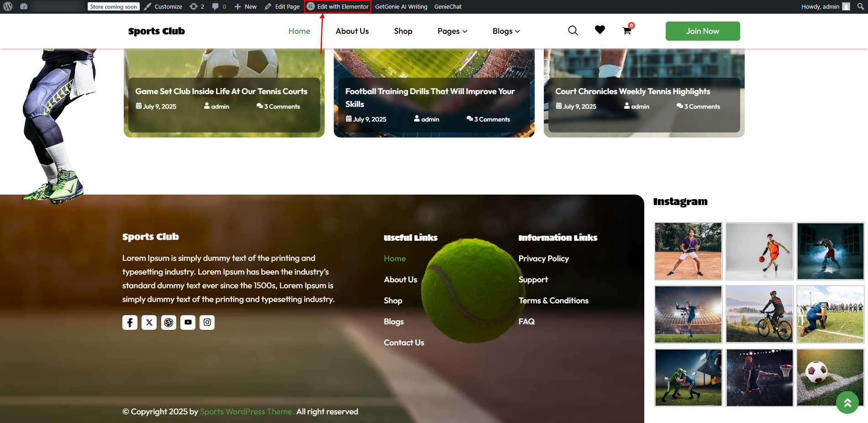Open the Howdy, admin account menu
Viewport: 868px width, 423px height.
(826, 6)
